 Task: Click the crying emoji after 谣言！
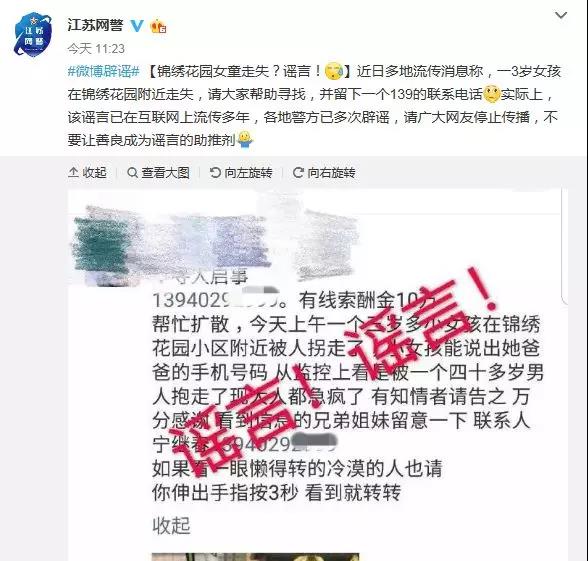click(333, 70)
